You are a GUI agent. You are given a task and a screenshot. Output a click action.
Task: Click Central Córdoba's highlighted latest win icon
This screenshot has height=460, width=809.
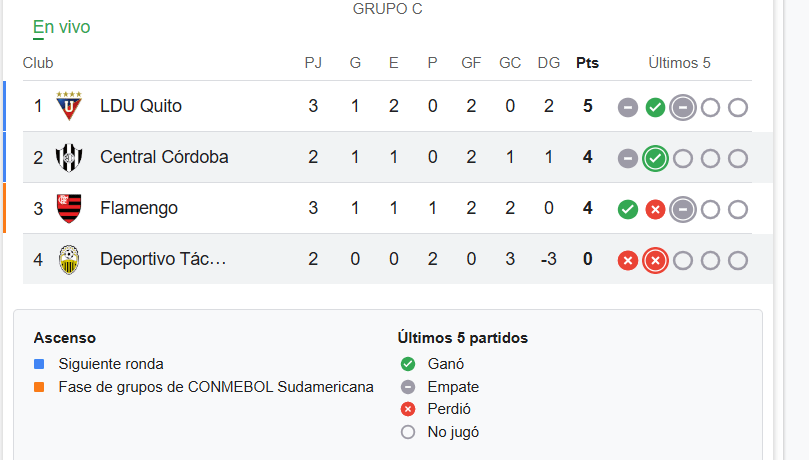coord(655,158)
